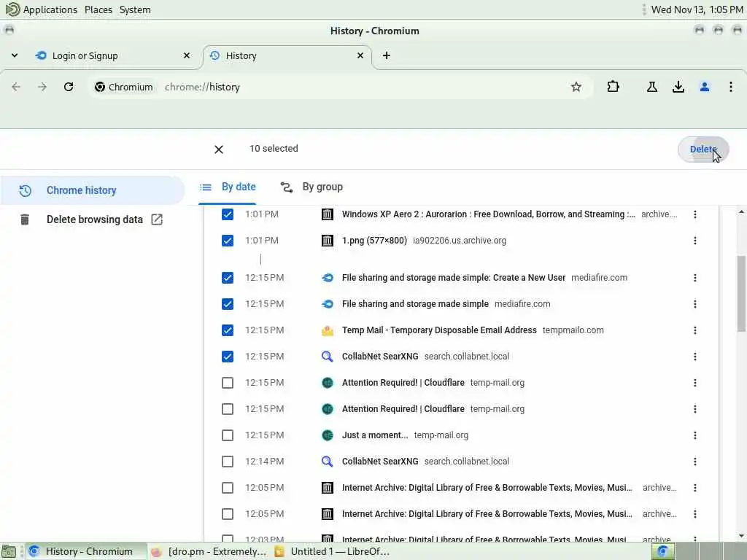Click the Chromium site info chip
The width and height of the screenshot is (747, 560).
(x=124, y=87)
